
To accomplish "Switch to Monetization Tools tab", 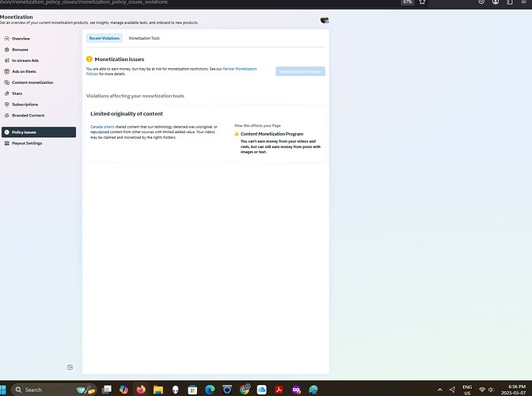I will [144, 38].
